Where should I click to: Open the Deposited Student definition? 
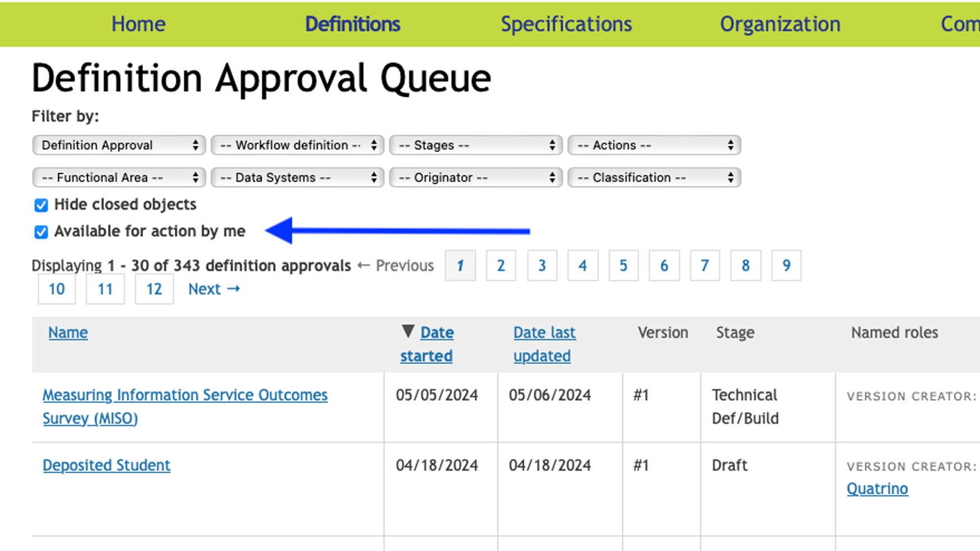point(107,466)
